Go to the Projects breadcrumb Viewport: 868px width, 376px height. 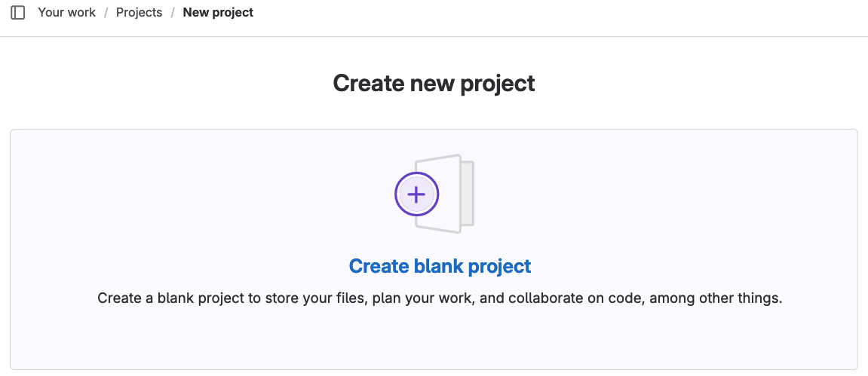[x=139, y=12]
